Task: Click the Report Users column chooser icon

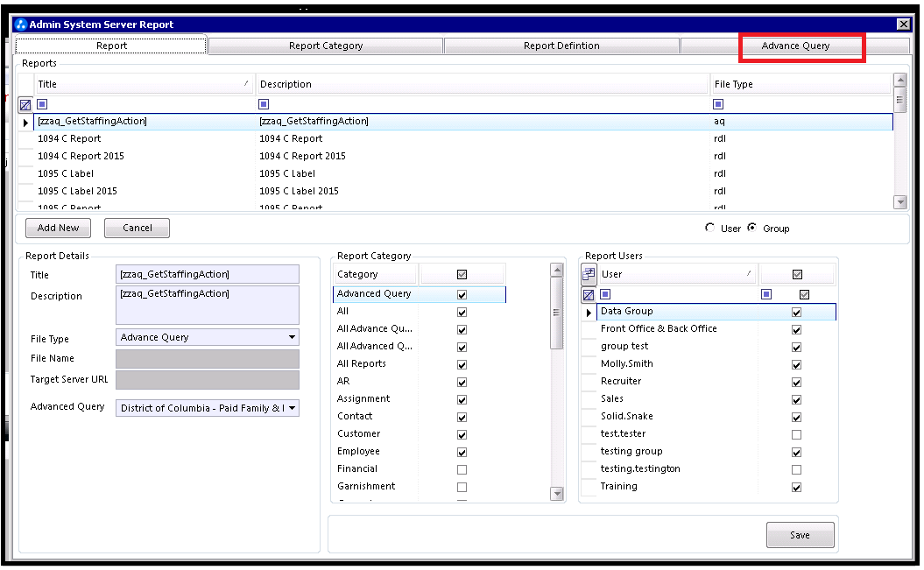Action: click(589, 274)
